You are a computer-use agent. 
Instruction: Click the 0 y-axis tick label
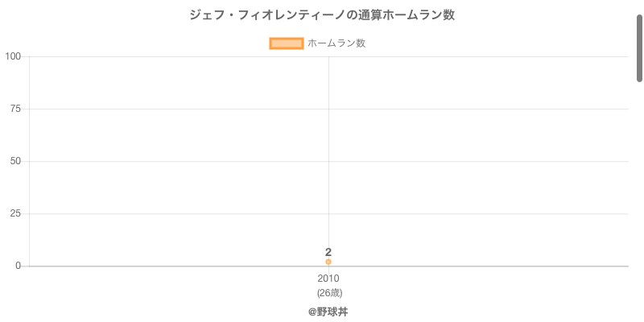point(18,266)
